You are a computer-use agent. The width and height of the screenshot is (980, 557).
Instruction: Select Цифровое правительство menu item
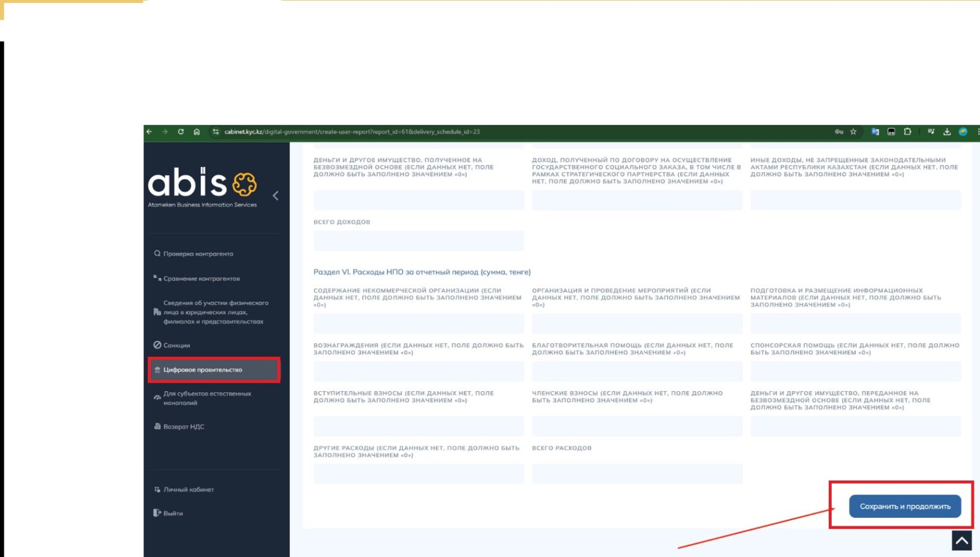click(x=203, y=370)
